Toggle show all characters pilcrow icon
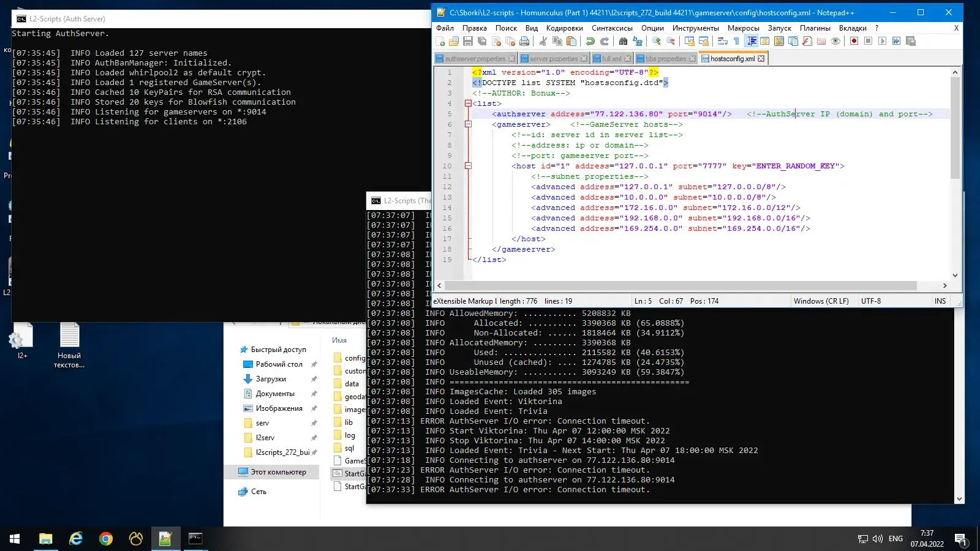This screenshot has height=551, width=980. pos(736,41)
